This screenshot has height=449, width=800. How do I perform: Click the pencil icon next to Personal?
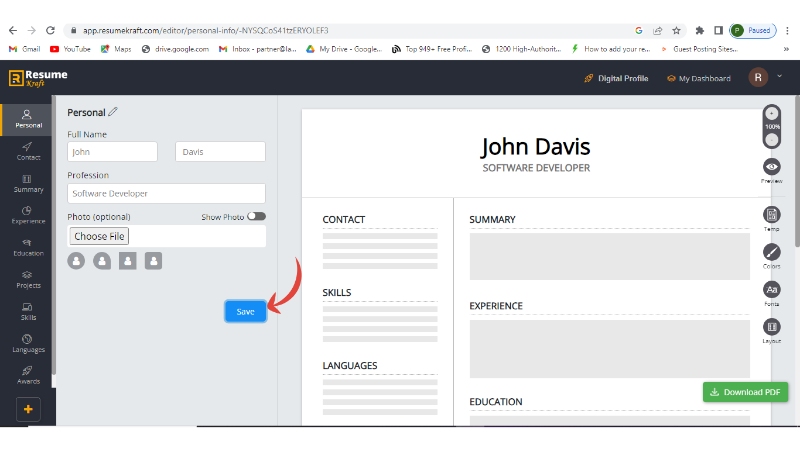pyautogui.click(x=113, y=112)
